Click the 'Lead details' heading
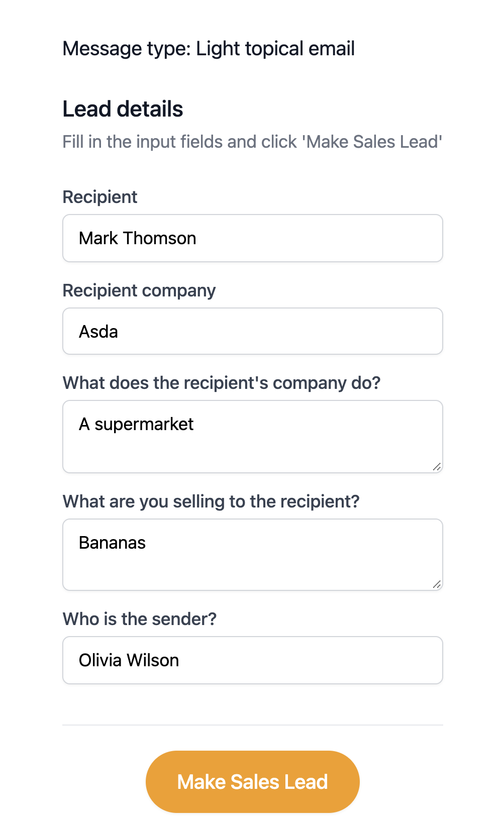The height and width of the screenshot is (821, 504). coord(123,109)
